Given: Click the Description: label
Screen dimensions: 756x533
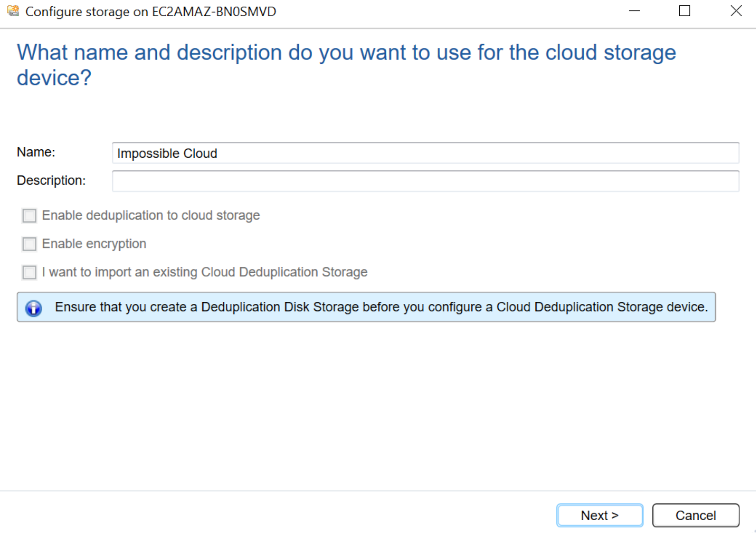Looking at the screenshot, I should tap(51, 181).
